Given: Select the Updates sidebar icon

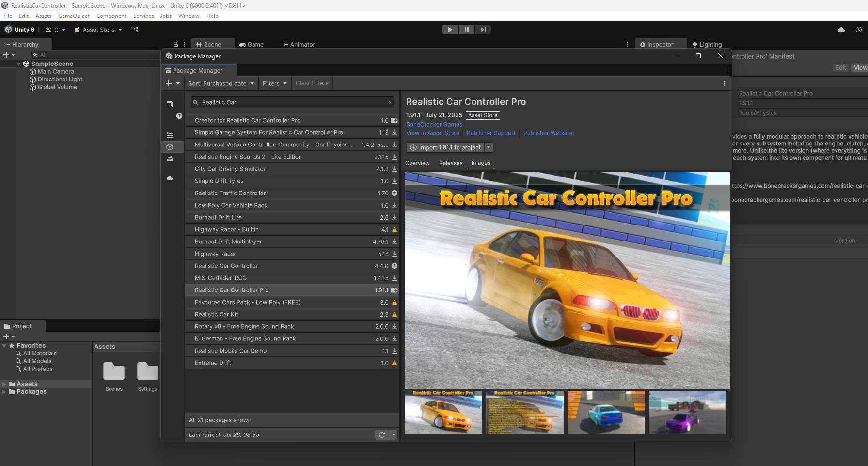Looking at the screenshot, I should (179, 116).
